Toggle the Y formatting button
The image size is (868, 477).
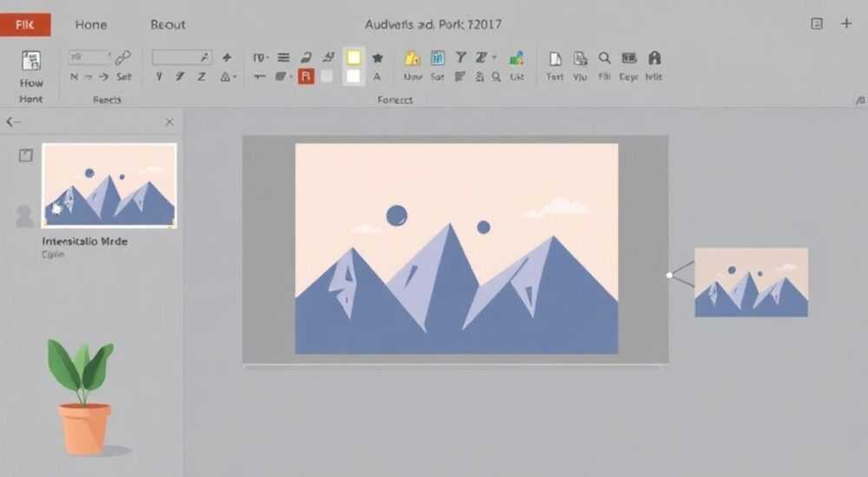[x=160, y=76]
